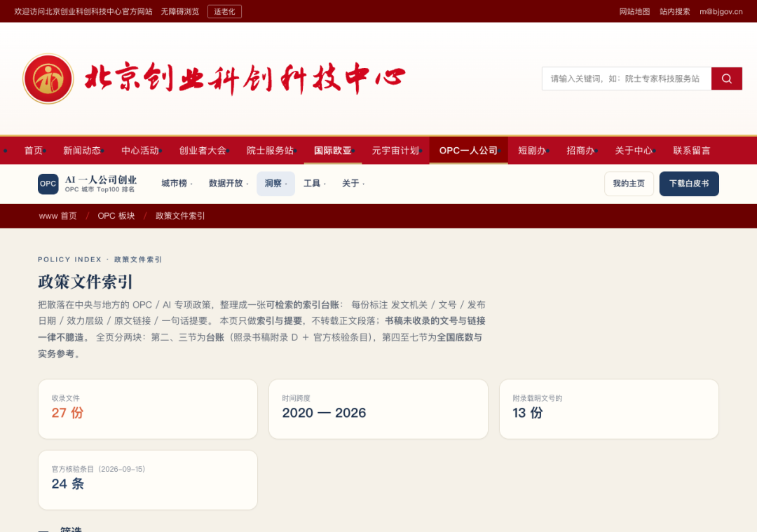This screenshot has width=757, height=532.
Task: Expand the 工具 submenu dropdown
Action: click(x=314, y=184)
